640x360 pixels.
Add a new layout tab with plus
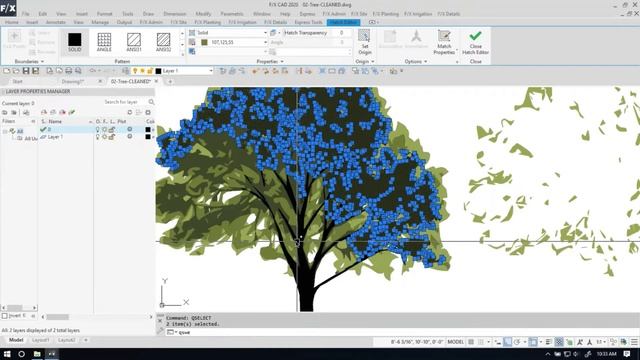click(x=86, y=340)
